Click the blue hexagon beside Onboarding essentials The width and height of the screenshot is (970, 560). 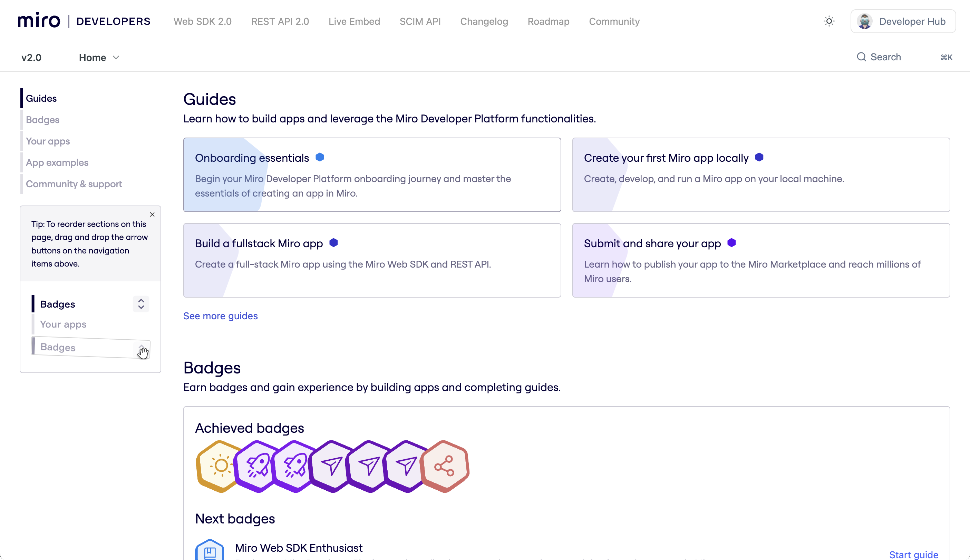320,157
